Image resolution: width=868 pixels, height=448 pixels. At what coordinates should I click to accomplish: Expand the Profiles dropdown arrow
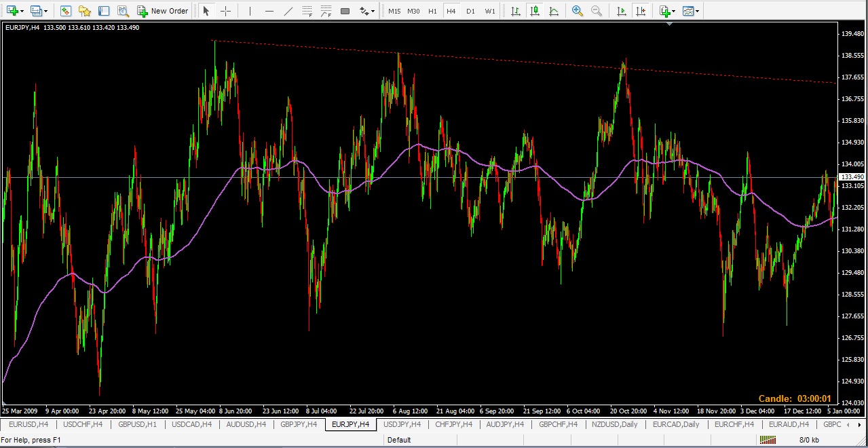(x=45, y=11)
